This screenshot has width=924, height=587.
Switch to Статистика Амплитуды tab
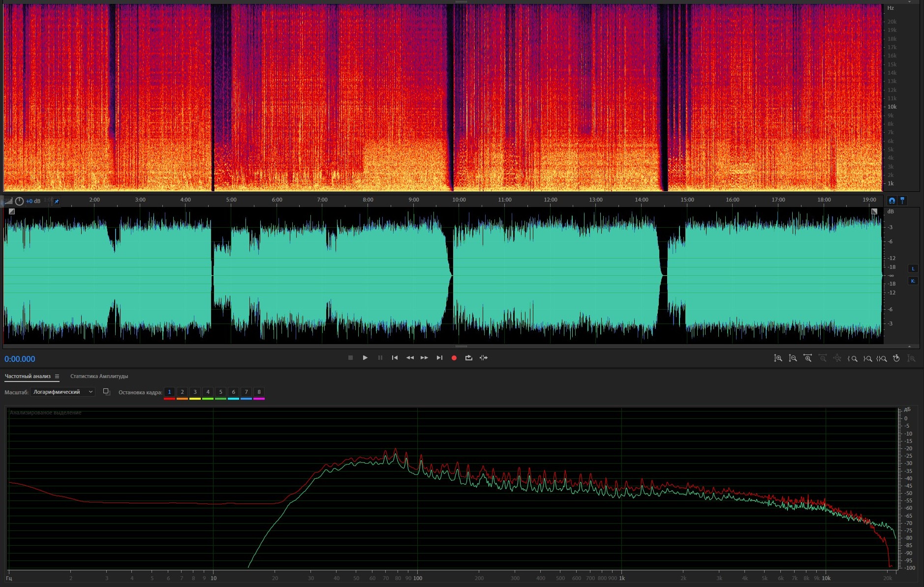[99, 377]
